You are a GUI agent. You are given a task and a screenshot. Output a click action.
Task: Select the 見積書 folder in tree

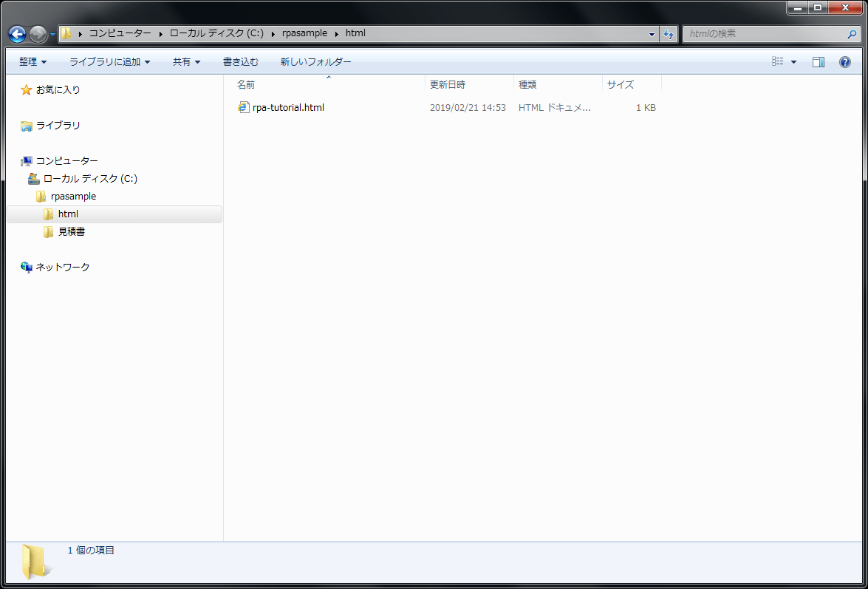[71, 231]
